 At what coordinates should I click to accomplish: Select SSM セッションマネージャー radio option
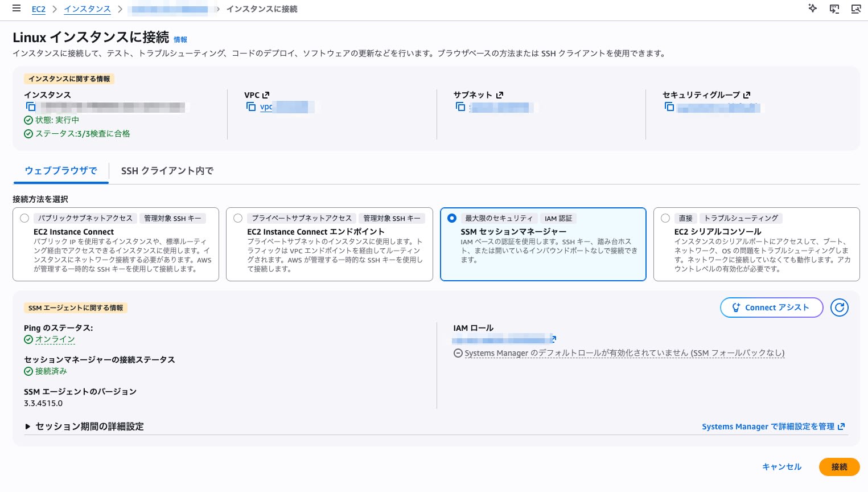(x=452, y=218)
